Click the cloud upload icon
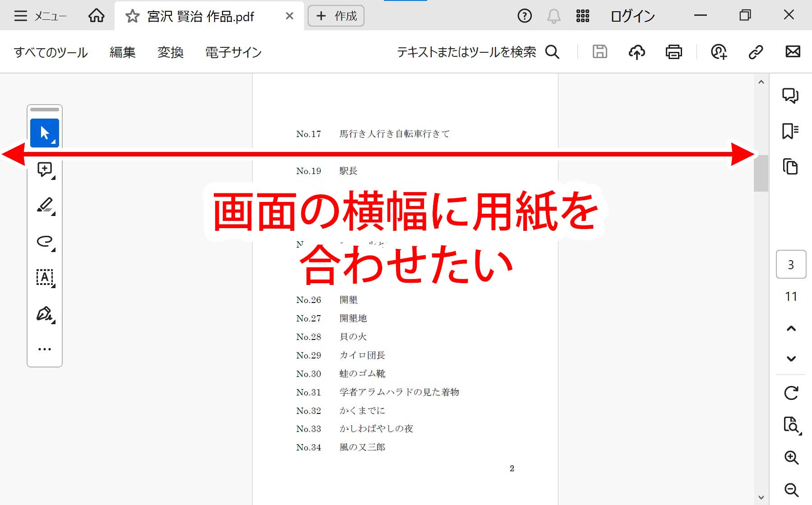Screen dimensions: 812x505 coord(637,52)
